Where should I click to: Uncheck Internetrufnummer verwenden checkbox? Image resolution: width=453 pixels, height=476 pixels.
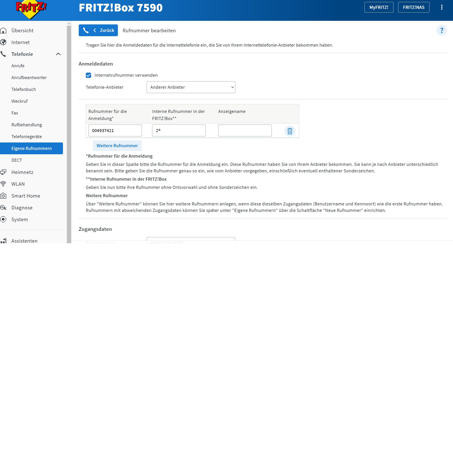coord(88,75)
